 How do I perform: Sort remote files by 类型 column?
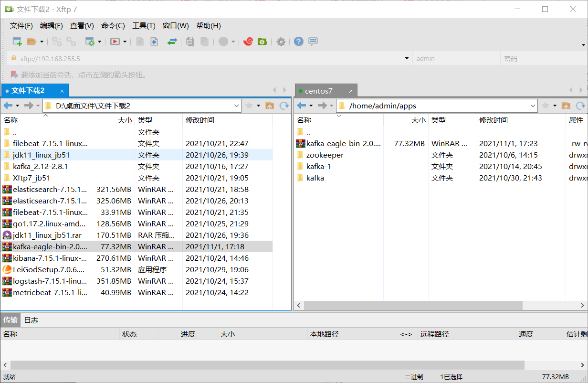(452, 120)
